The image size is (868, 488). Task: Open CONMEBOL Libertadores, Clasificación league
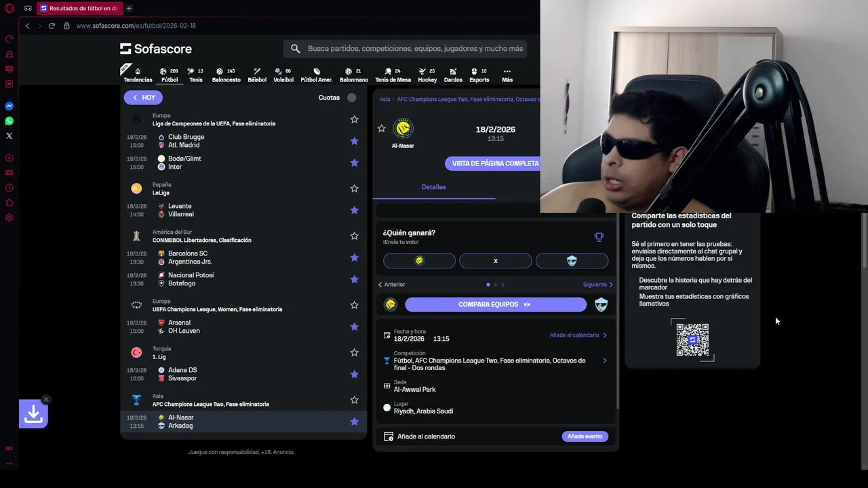tap(201, 240)
